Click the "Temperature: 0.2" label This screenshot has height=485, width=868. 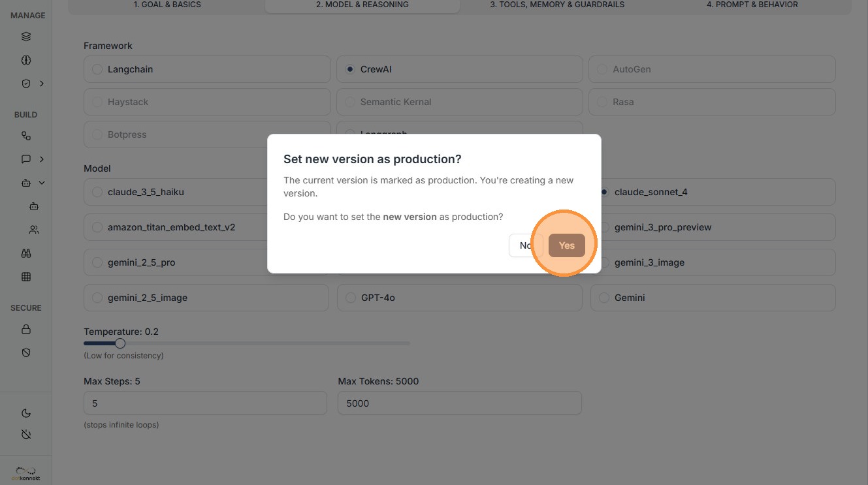pos(121,332)
